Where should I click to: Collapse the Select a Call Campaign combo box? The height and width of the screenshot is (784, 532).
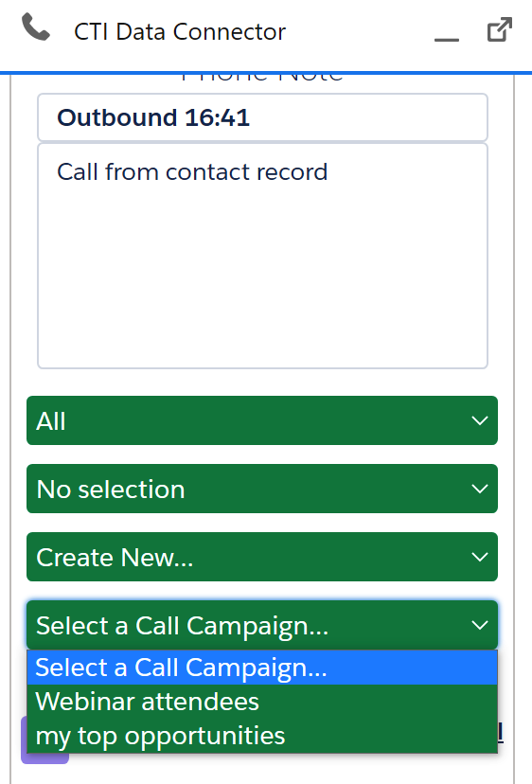262,625
